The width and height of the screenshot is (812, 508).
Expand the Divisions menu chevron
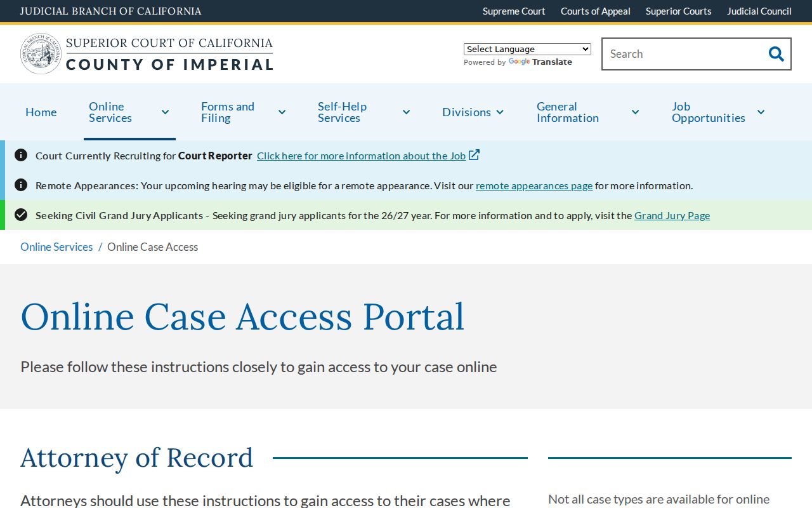click(x=500, y=112)
